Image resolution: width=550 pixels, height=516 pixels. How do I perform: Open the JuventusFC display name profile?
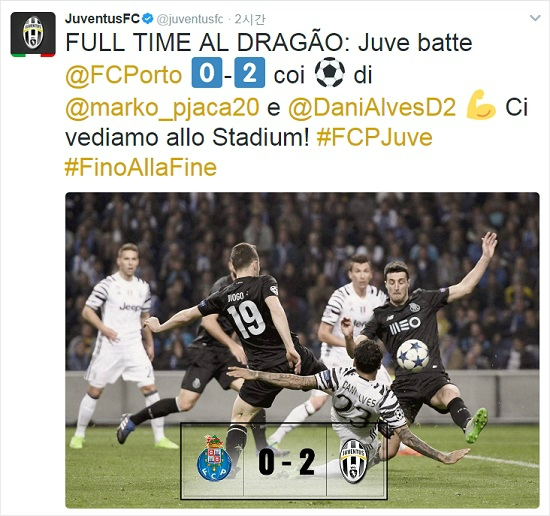click(102, 19)
